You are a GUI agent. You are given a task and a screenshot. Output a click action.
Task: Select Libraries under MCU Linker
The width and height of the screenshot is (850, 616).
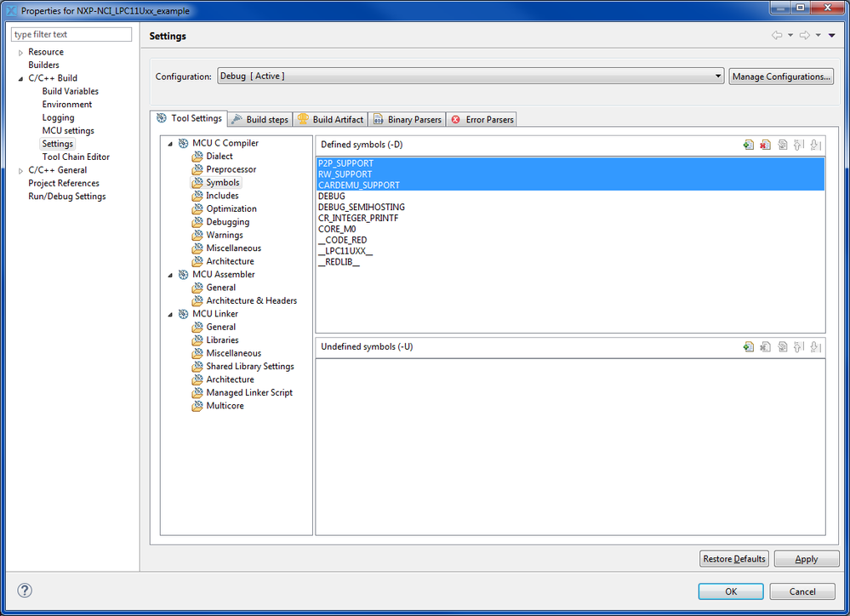pyautogui.click(x=222, y=340)
